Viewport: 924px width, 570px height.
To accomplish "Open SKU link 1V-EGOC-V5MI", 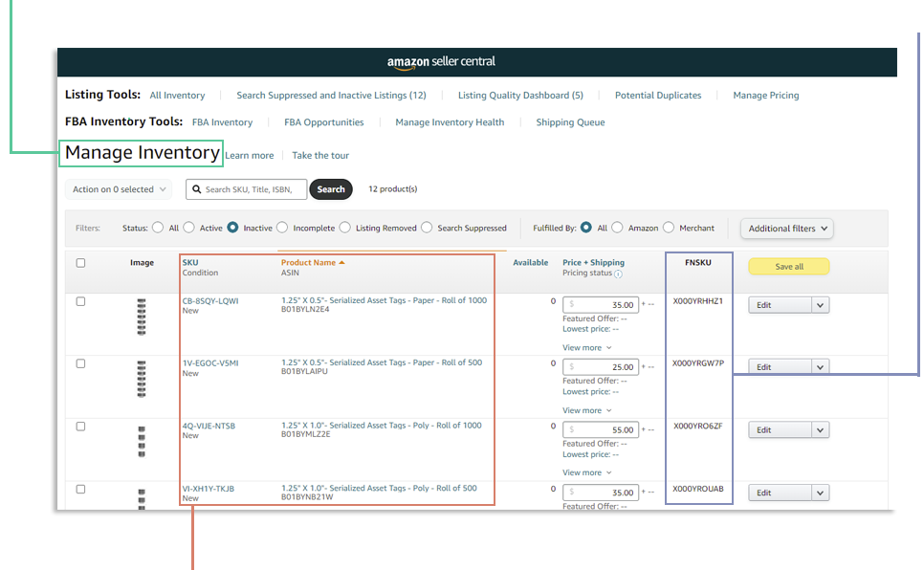I will (210, 363).
